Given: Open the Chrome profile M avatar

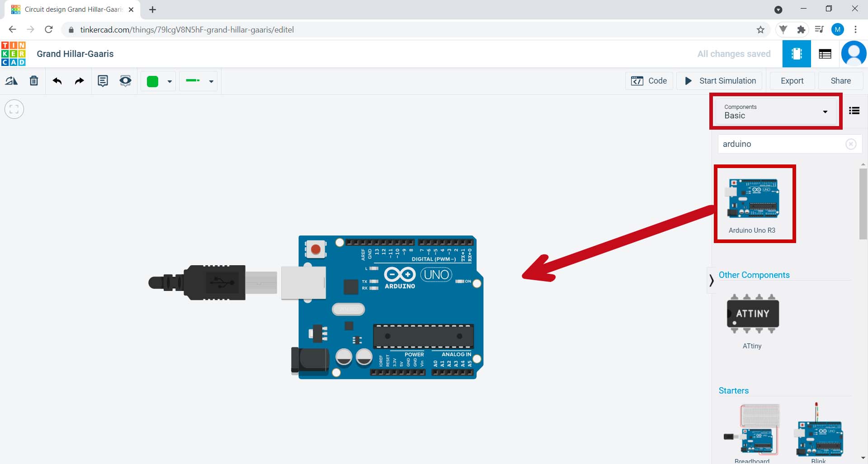Looking at the screenshot, I should (838, 30).
